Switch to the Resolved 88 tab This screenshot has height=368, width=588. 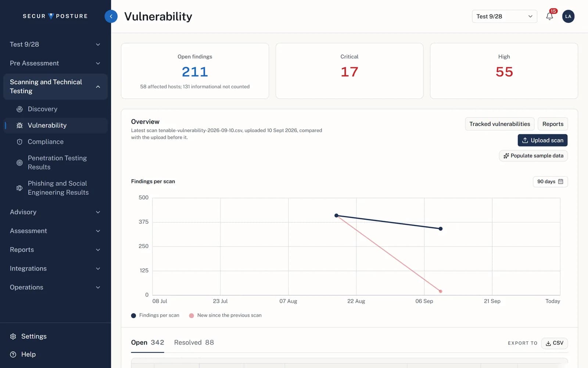coord(194,343)
